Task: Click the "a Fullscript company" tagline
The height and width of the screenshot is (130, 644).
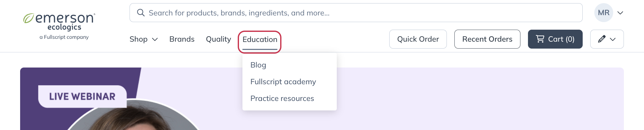Action: click(64, 37)
